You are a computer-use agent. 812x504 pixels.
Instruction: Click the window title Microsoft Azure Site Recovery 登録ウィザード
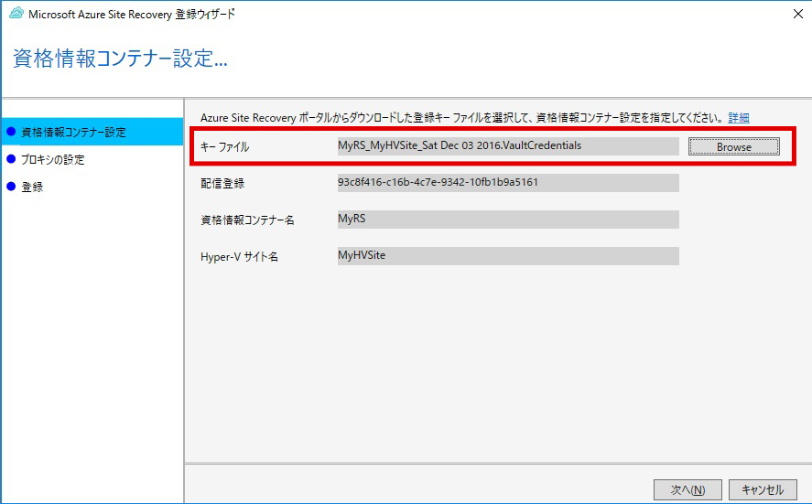coord(132,14)
